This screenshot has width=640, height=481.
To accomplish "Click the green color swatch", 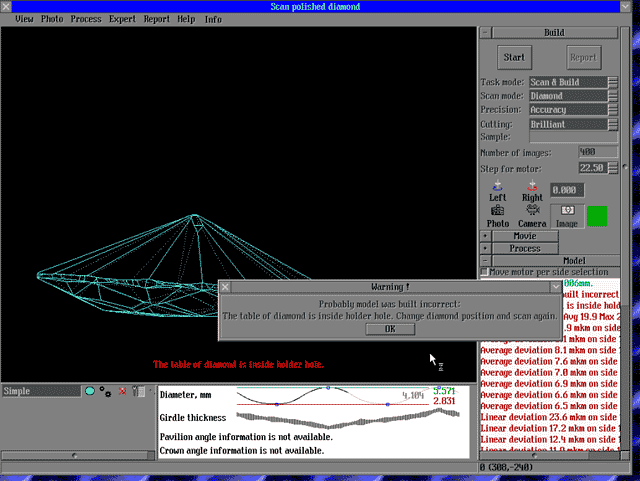I will (597, 215).
